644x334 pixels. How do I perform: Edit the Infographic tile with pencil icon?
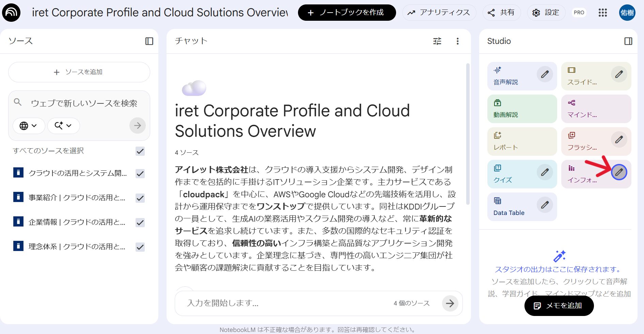pos(619,172)
